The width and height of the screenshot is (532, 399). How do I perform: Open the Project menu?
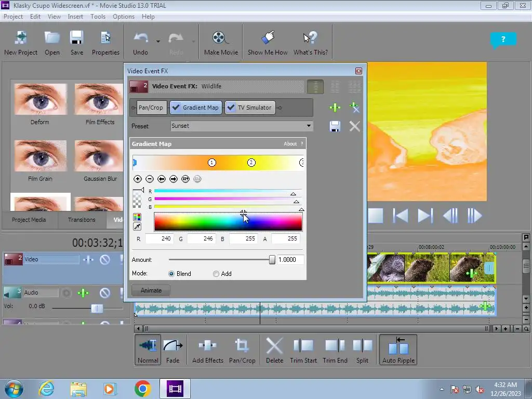[x=13, y=17]
